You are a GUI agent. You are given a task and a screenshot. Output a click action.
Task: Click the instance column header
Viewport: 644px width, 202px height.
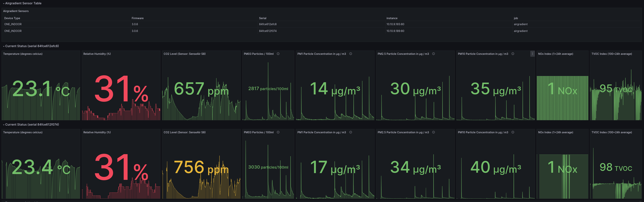392,18
